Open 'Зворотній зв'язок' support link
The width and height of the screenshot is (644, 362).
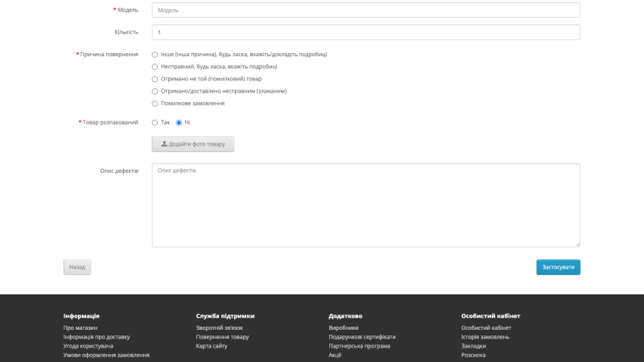click(x=219, y=328)
